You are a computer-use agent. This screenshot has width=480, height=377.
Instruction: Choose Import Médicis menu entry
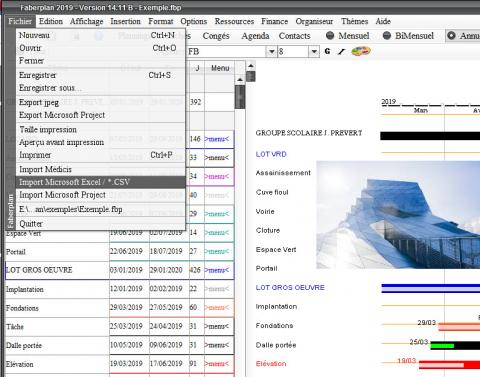tap(100, 169)
